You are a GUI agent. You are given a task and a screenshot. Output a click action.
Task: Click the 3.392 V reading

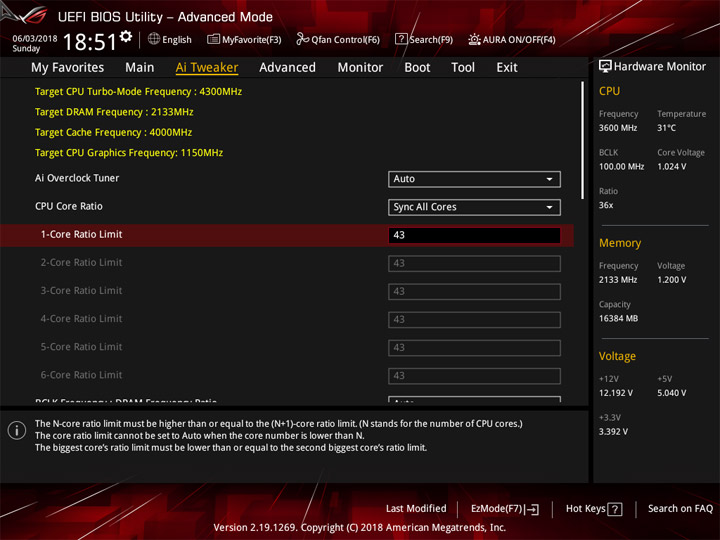613,432
